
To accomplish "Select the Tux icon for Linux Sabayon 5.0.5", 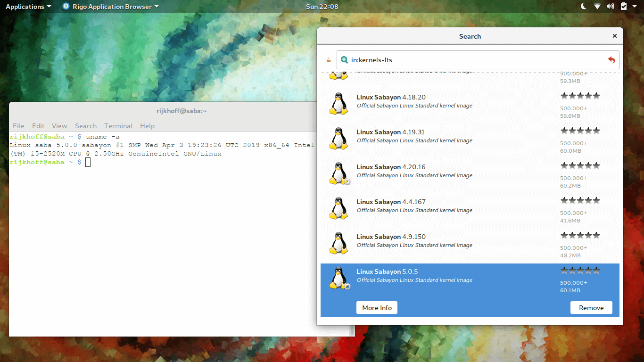I will click(339, 278).
